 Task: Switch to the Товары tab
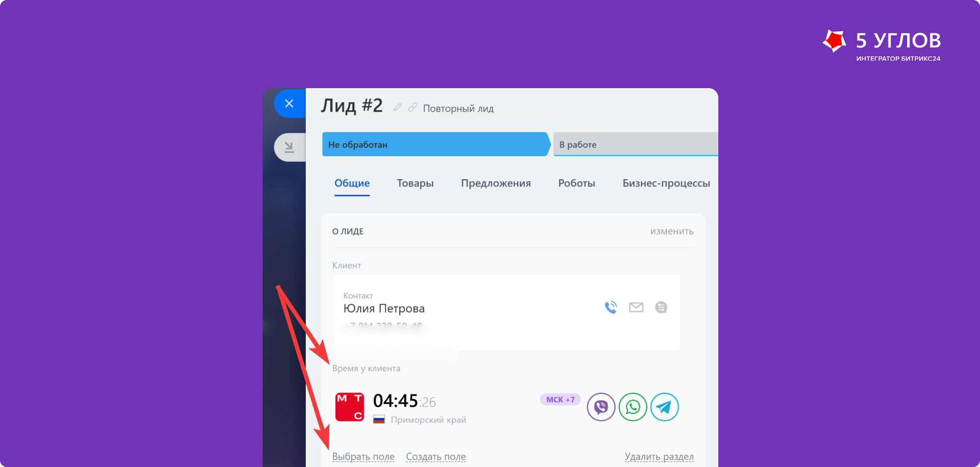coord(415,183)
